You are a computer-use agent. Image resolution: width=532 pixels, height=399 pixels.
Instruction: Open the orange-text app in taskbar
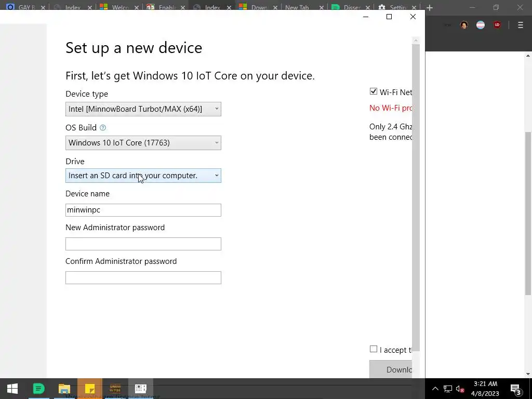tap(115, 389)
